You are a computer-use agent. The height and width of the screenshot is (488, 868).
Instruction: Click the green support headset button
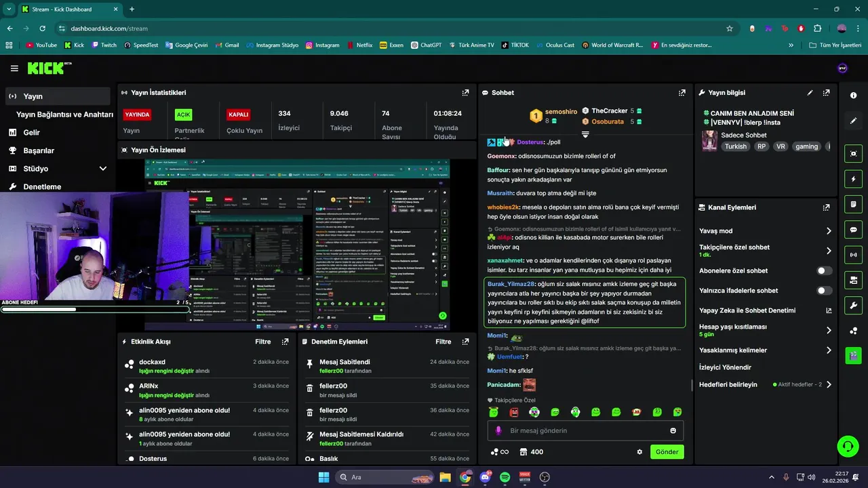[848, 446]
